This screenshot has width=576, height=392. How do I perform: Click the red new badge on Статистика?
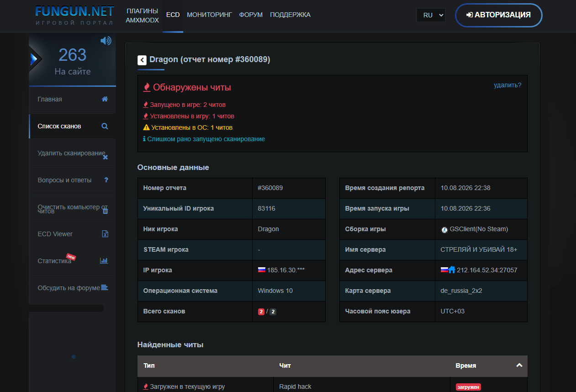point(71,256)
